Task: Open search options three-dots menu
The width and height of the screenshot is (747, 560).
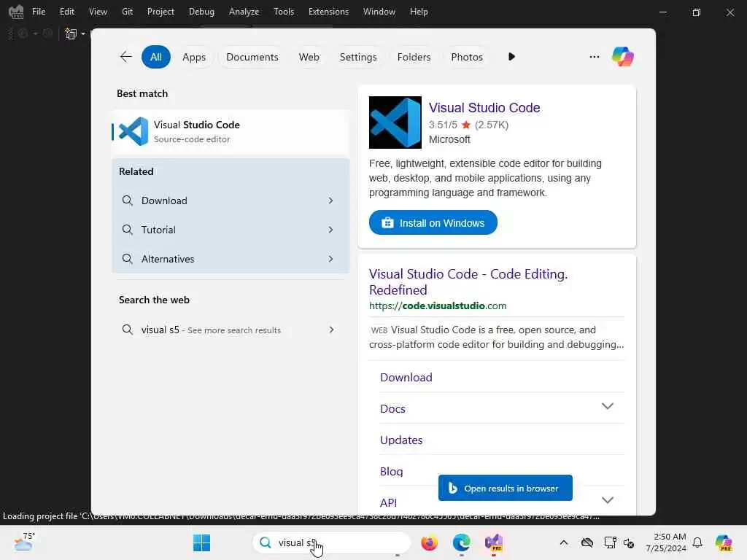Action: [x=594, y=57]
